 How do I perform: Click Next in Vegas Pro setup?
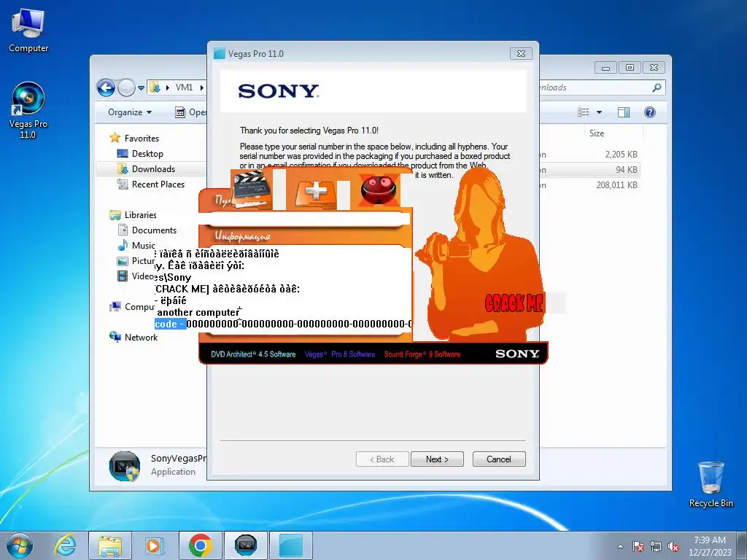click(437, 459)
